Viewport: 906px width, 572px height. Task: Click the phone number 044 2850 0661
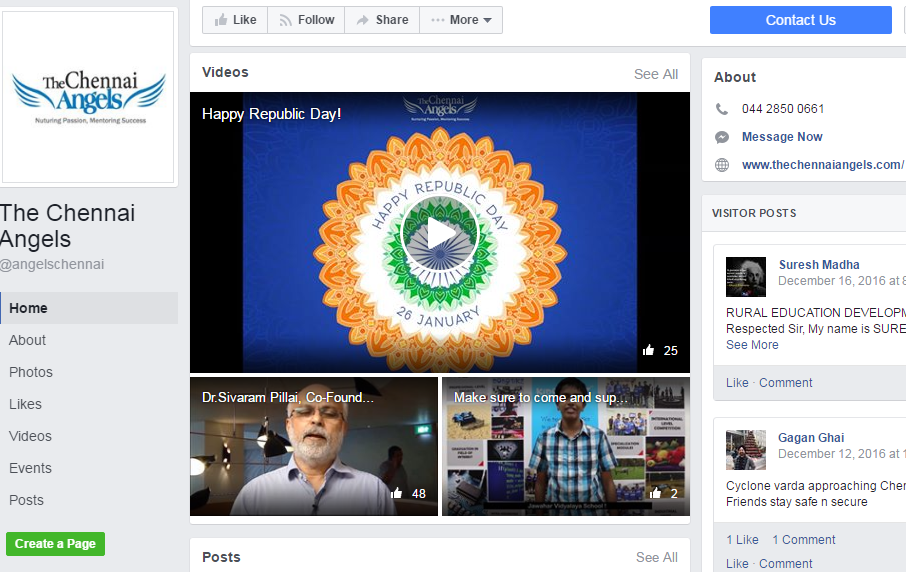click(x=783, y=109)
